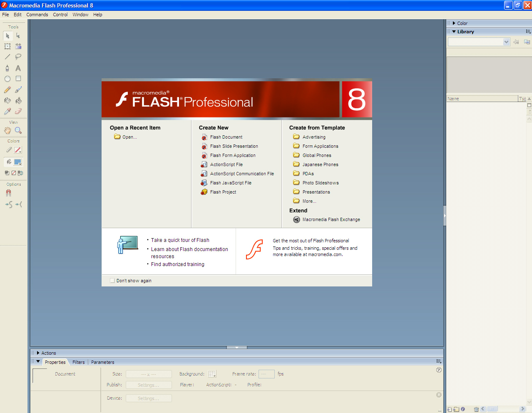Screen dimensions: 532x413
Task: Select the Rectangle tool
Action: tap(18, 79)
